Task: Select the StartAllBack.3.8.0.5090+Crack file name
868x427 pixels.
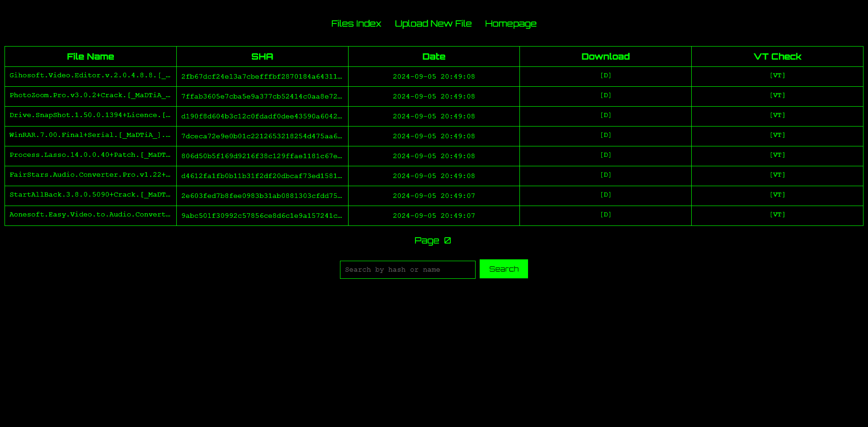Action: pos(90,195)
